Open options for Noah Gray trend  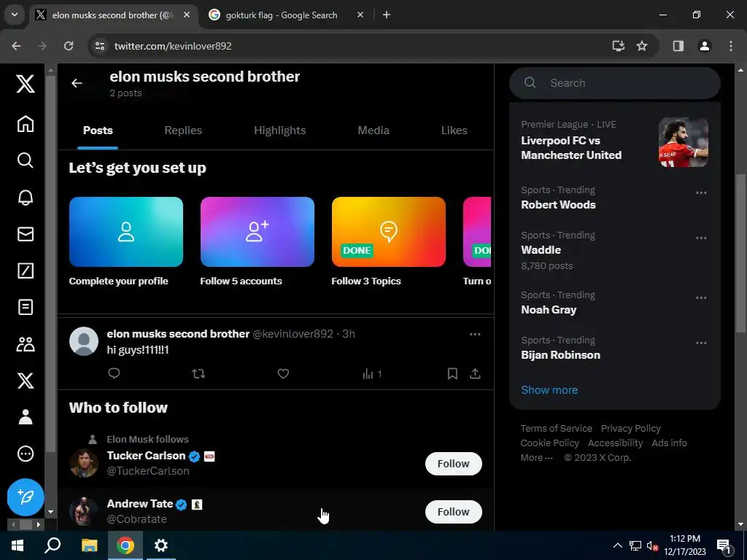pyautogui.click(x=701, y=298)
